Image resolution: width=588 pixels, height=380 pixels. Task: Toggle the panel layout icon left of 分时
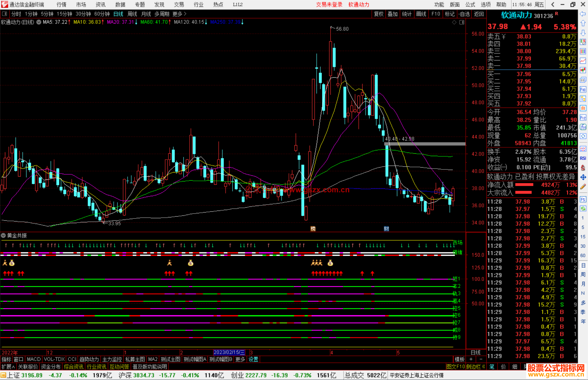click(4, 14)
